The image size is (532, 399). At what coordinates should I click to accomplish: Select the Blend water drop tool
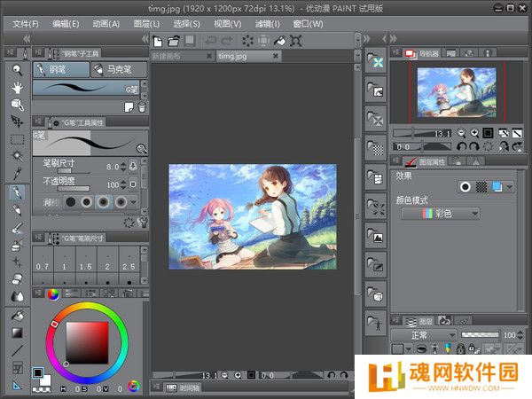[x=17, y=296]
